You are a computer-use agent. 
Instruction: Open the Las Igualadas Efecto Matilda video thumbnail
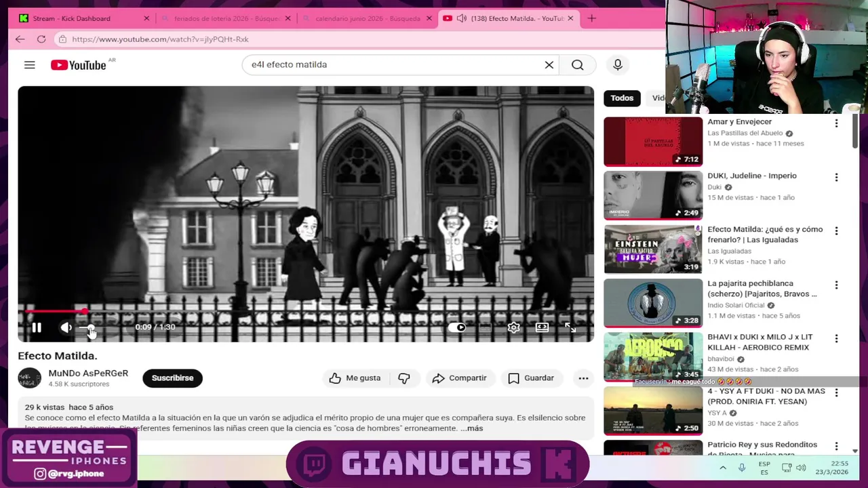[x=653, y=249]
